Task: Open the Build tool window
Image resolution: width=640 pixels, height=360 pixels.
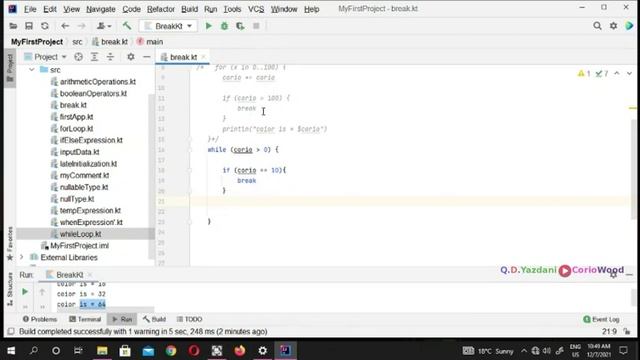Action: tap(154, 319)
